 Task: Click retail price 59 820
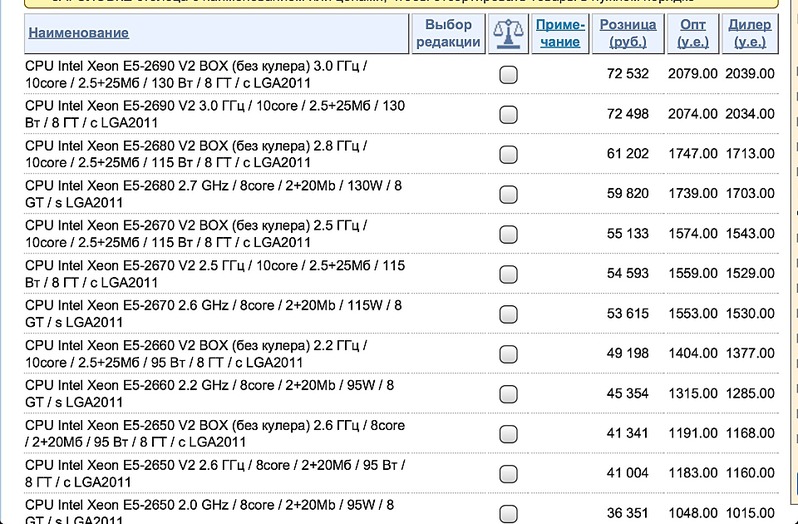point(628,193)
